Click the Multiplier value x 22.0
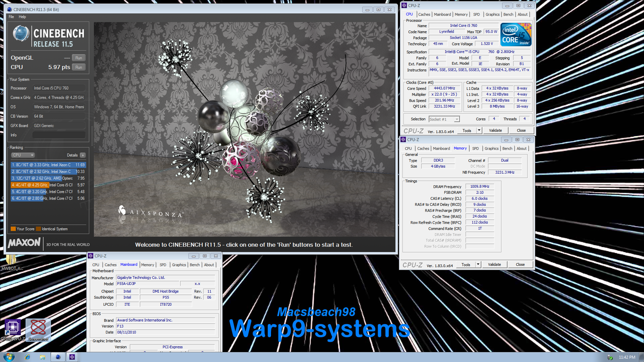 444,94
